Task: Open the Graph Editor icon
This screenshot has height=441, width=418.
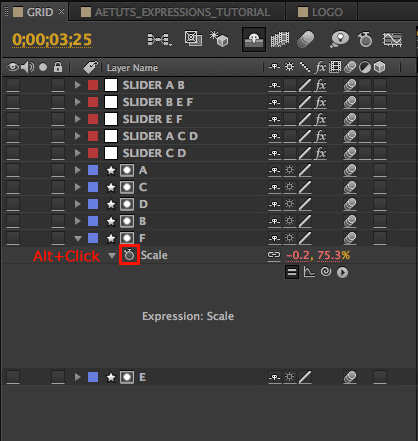Action: pyautogui.click(x=392, y=40)
